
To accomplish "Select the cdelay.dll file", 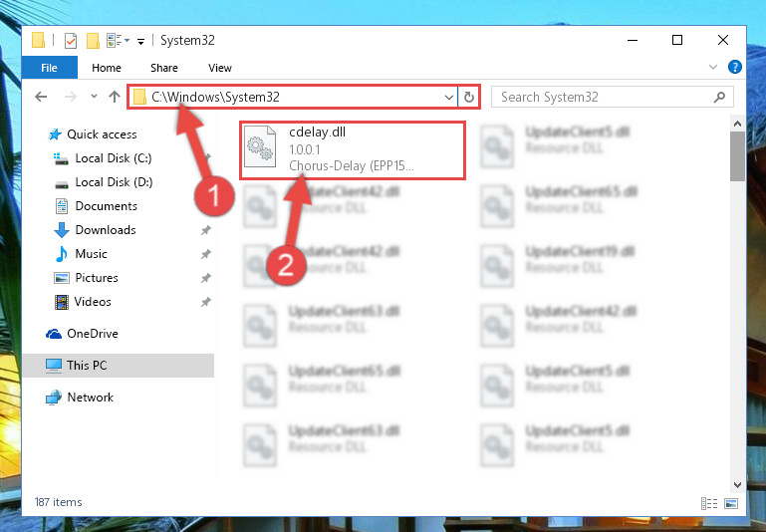I will pyautogui.click(x=353, y=150).
